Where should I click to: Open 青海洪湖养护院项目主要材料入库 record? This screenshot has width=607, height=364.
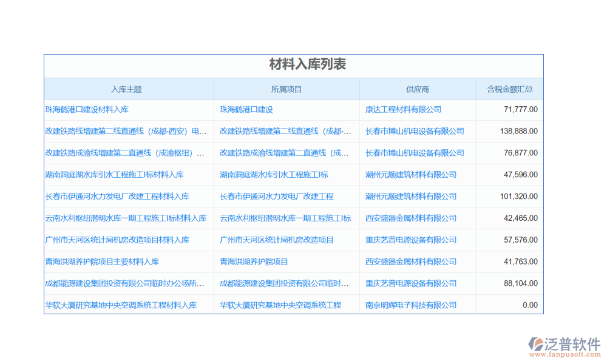[x=102, y=262]
